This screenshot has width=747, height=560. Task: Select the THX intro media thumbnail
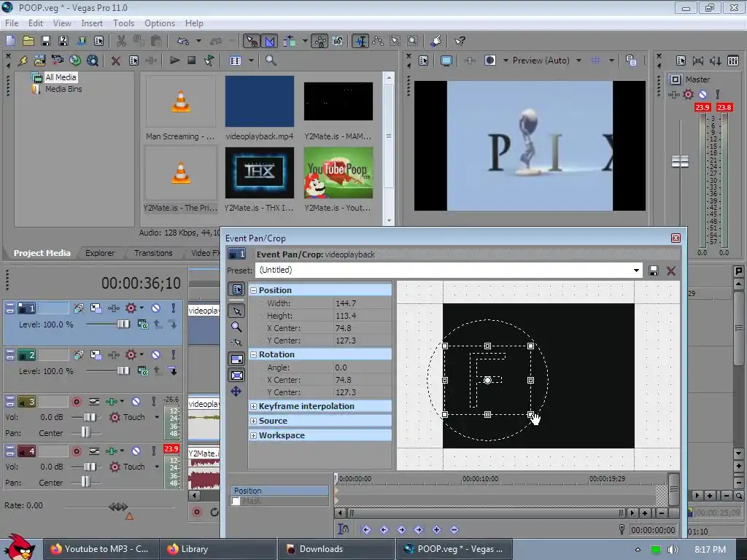[260, 172]
